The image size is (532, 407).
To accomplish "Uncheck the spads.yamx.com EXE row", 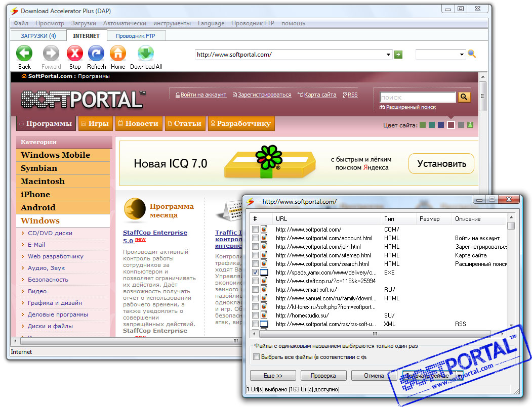I will (x=255, y=272).
